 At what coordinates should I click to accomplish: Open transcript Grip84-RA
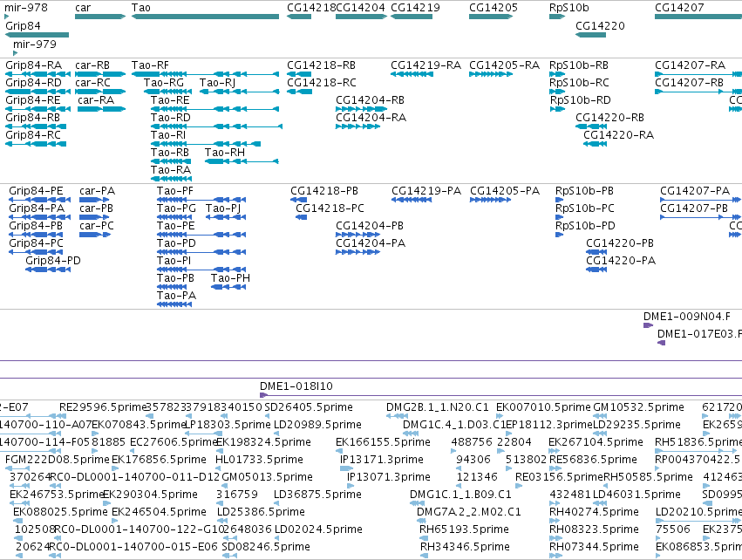point(37,74)
